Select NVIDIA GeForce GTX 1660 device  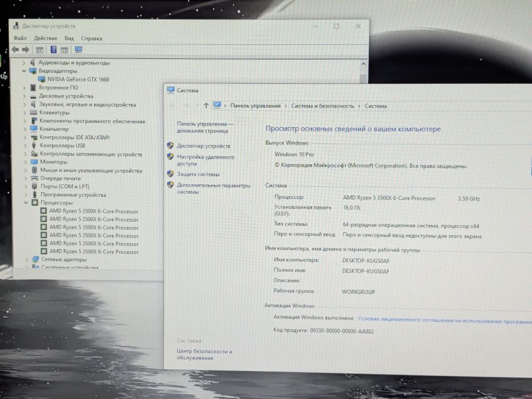(x=78, y=79)
